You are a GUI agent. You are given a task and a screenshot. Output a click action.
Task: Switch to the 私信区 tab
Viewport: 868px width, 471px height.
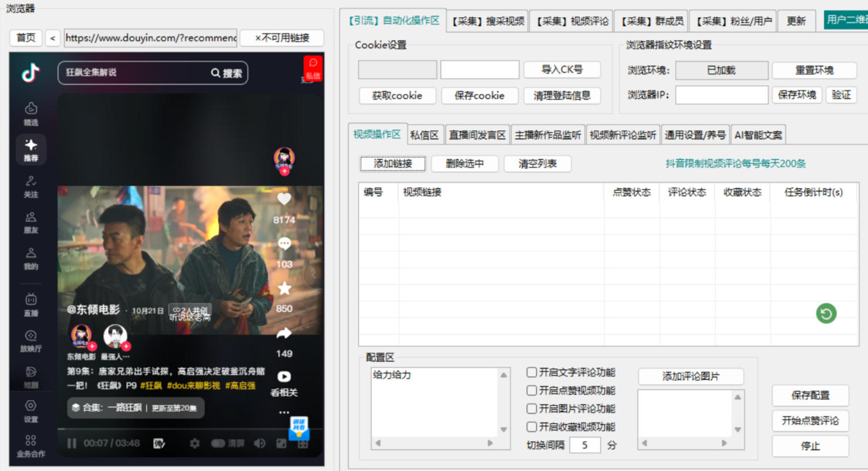click(x=425, y=134)
